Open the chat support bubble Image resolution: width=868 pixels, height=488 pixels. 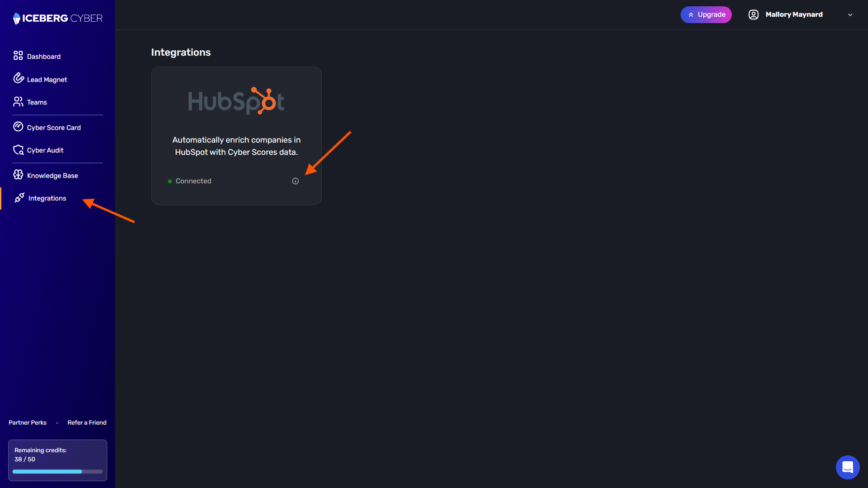[x=848, y=467]
